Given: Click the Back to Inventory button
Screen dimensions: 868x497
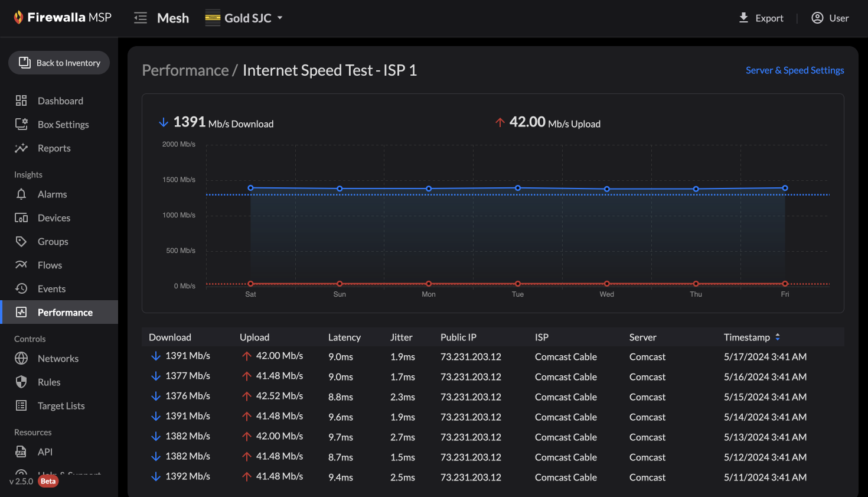Looking at the screenshot, I should pos(59,63).
